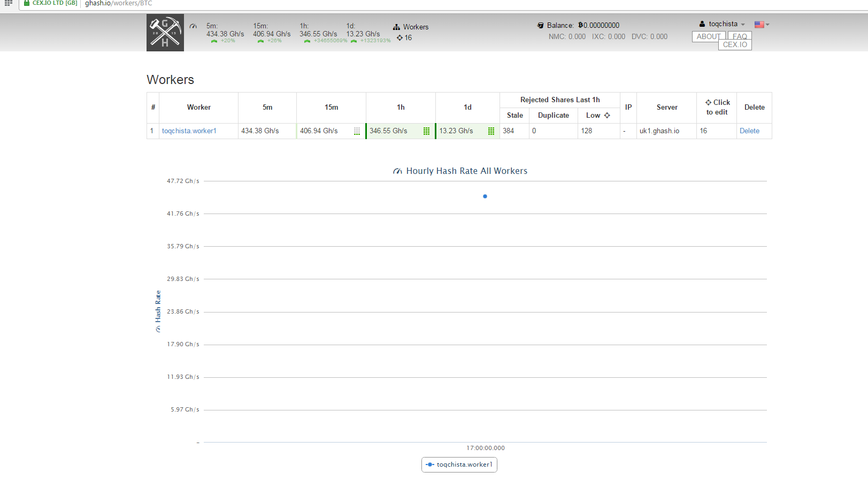The width and height of the screenshot is (868, 495).
Task: Click the grid icon in 15m cell
Action: [x=357, y=131]
